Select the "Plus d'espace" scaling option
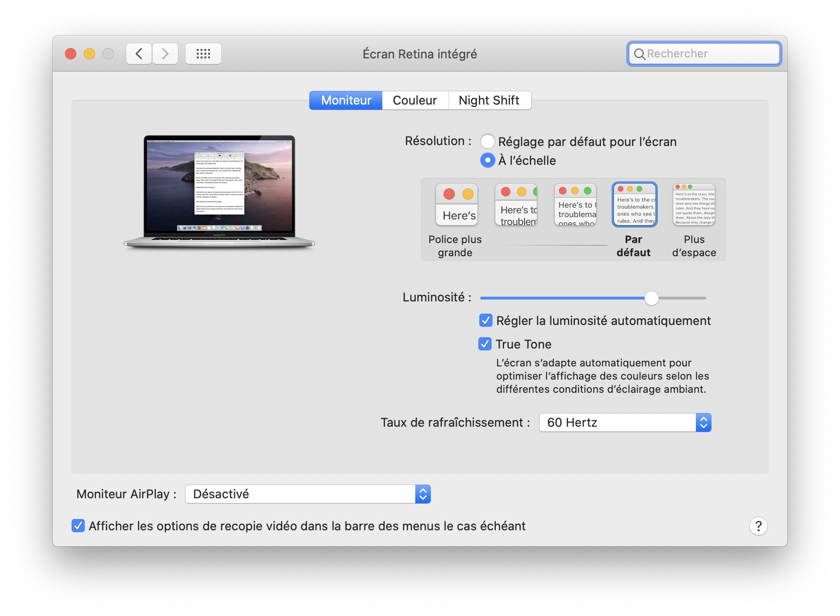This screenshot has width=840, height=616. (694, 205)
